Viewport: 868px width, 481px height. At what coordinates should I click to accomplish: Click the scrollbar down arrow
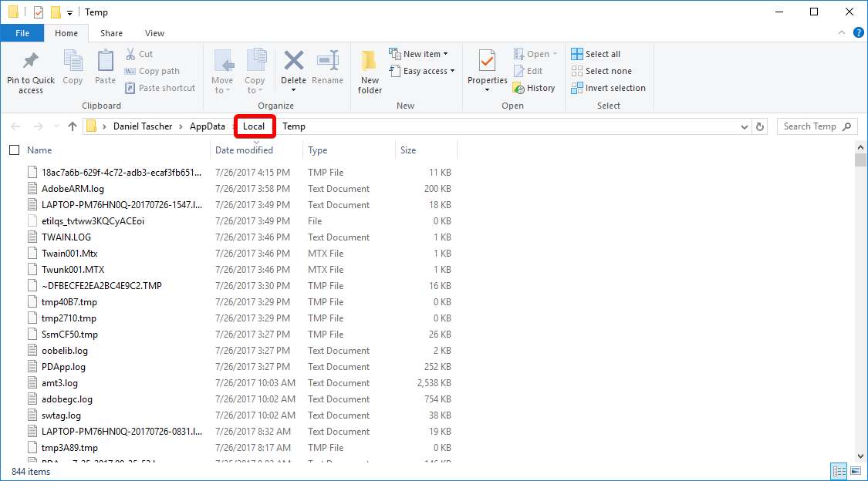pos(860,456)
